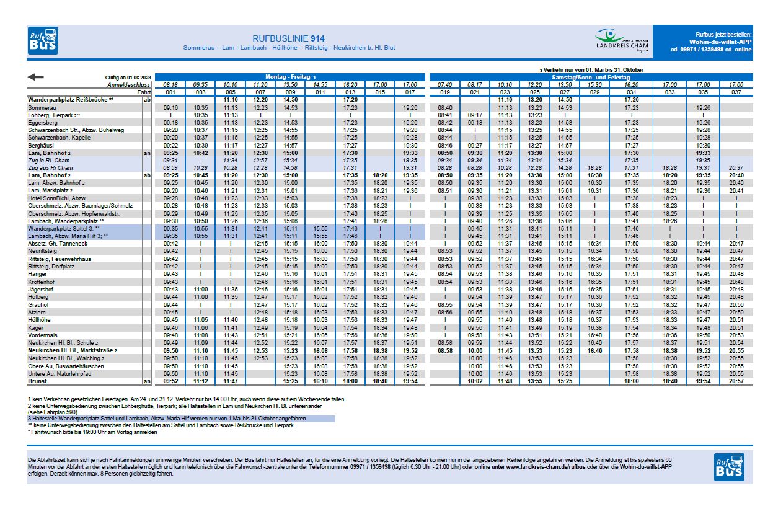Viewport: 773px width, 532px height.
Task: Click the Grauhof stop name
Action: tap(38, 304)
